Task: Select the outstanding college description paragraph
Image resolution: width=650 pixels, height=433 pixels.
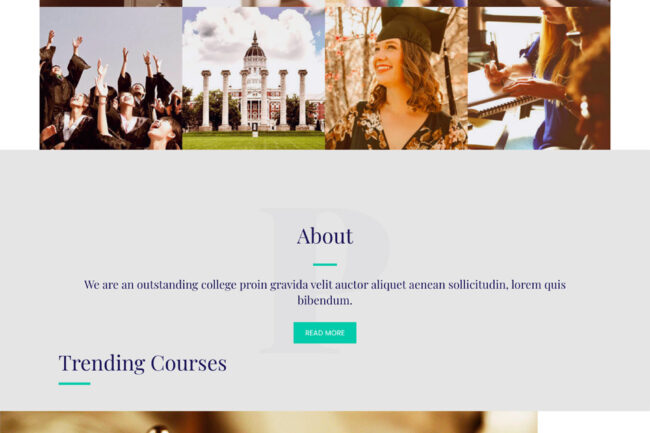Action: pos(325,292)
